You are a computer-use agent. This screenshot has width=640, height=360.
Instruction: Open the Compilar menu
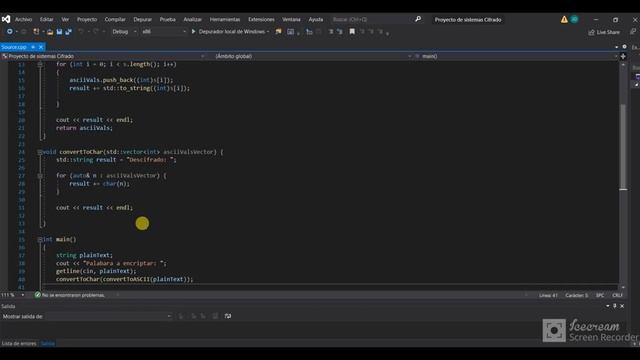115,19
